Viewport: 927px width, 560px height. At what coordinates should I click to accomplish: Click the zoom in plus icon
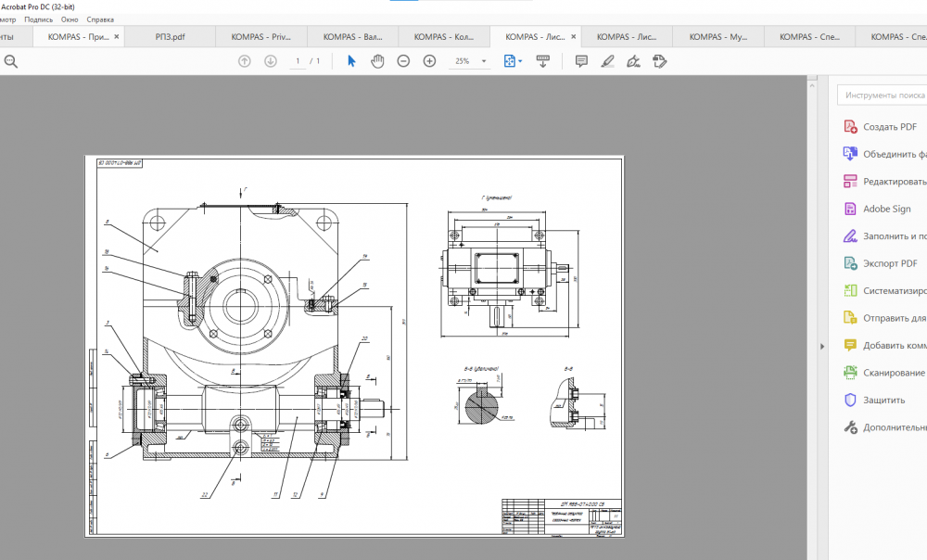(429, 61)
